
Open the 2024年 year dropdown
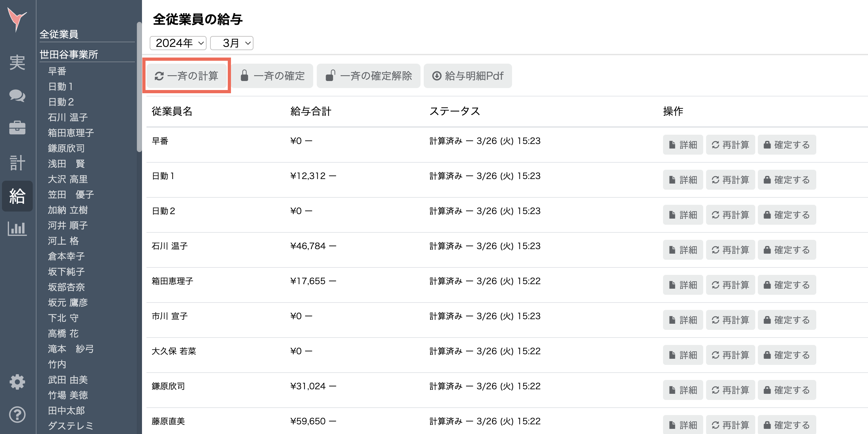pyautogui.click(x=178, y=43)
